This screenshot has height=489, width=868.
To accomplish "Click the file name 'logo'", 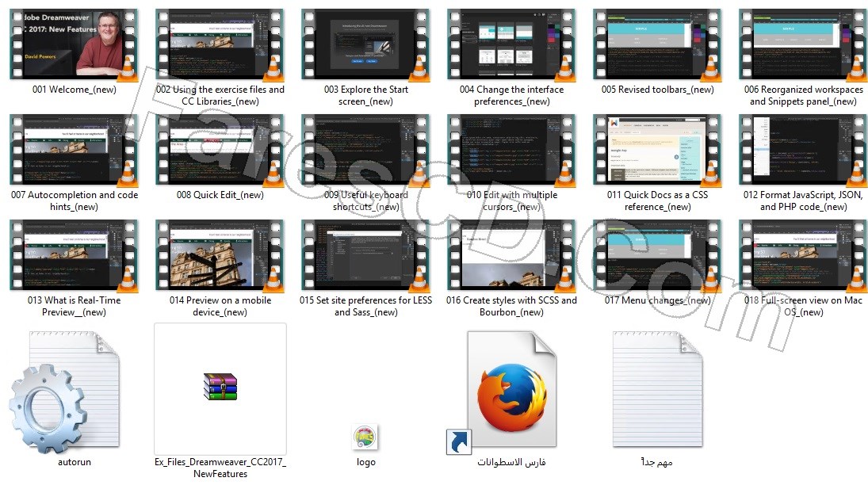I will coord(366,462).
